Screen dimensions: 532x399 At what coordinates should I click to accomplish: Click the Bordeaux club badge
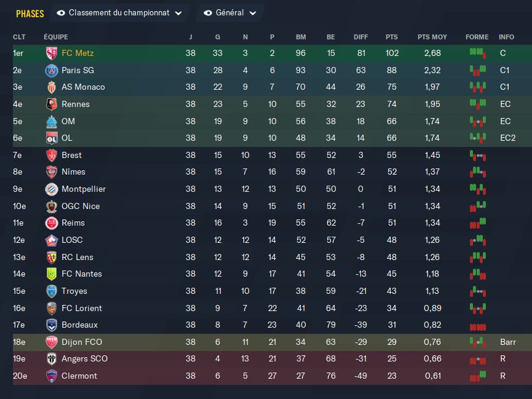point(51,325)
